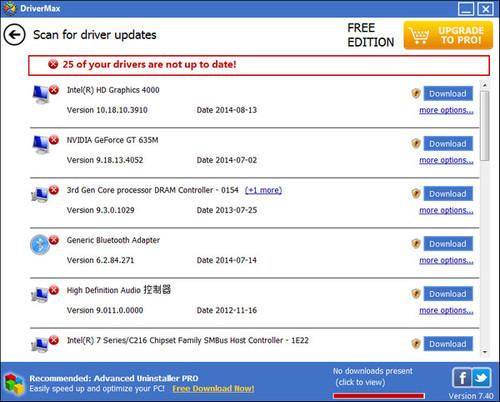
Task: Open more options for Intel HD Graphics 4000
Action: coord(446,110)
